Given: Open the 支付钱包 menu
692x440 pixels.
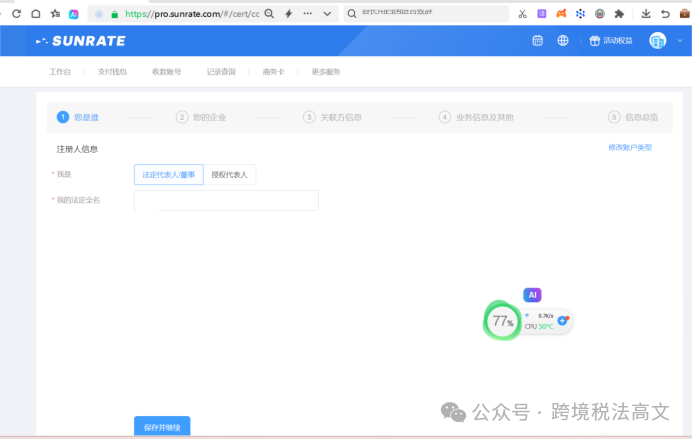Looking at the screenshot, I should pyautogui.click(x=112, y=71).
